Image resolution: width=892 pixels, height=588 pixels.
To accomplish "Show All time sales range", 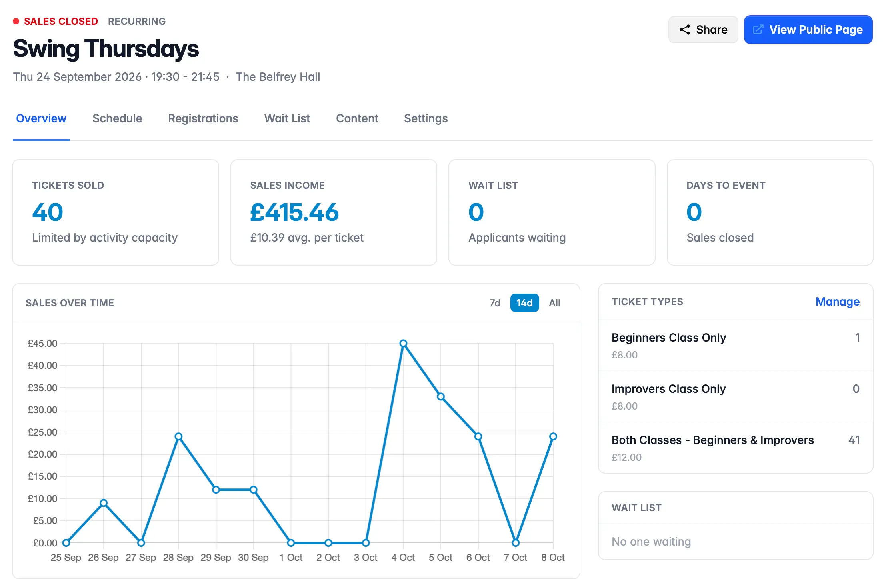I will (x=554, y=303).
